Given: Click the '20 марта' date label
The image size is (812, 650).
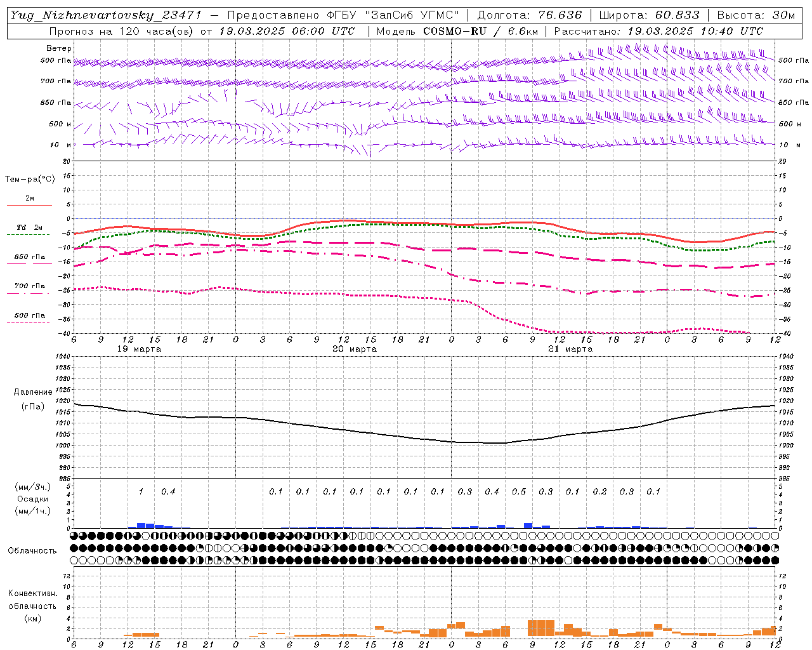Looking at the screenshot, I should pyautogui.click(x=355, y=349).
